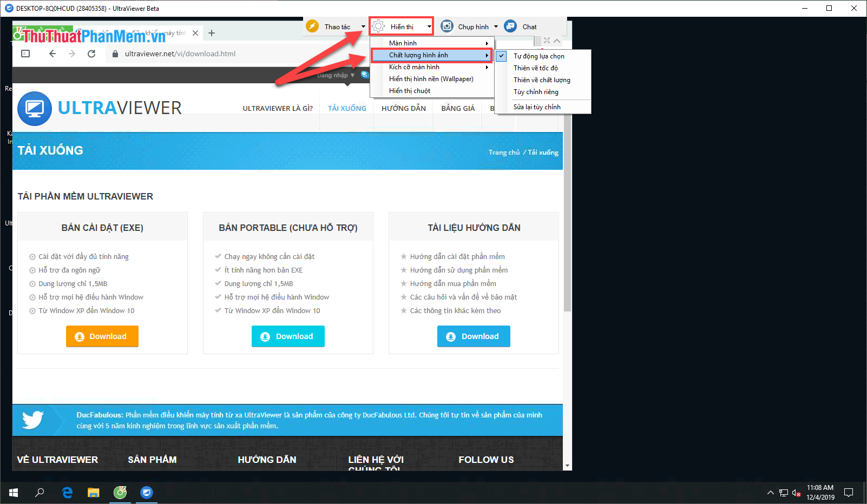
Task: Expand the Màn hình submenu
Action: 432,43
